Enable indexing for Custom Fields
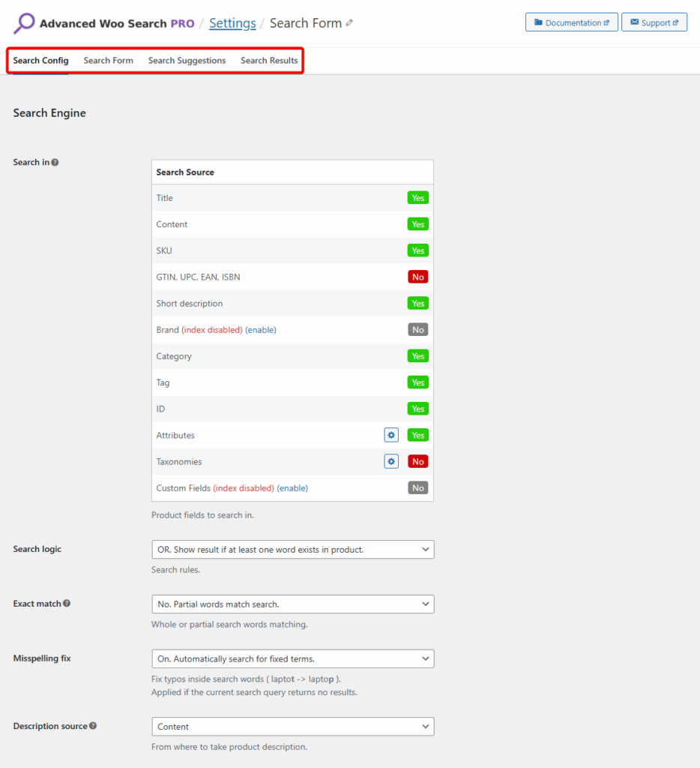Viewport: 700px width, 768px height. (292, 487)
